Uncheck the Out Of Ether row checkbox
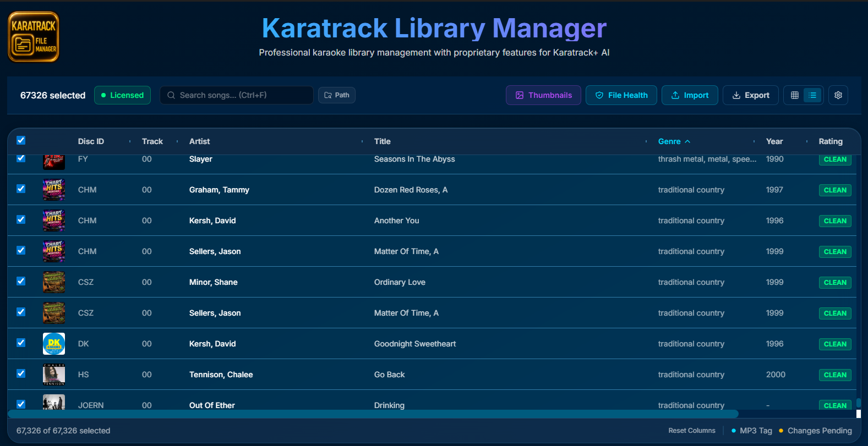This screenshot has height=446, width=868. click(21, 404)
